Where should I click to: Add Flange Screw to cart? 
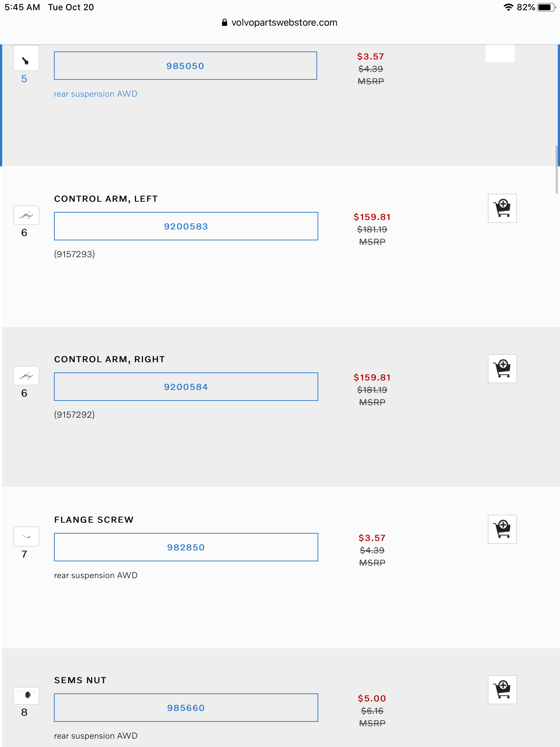tap(502, 529)
